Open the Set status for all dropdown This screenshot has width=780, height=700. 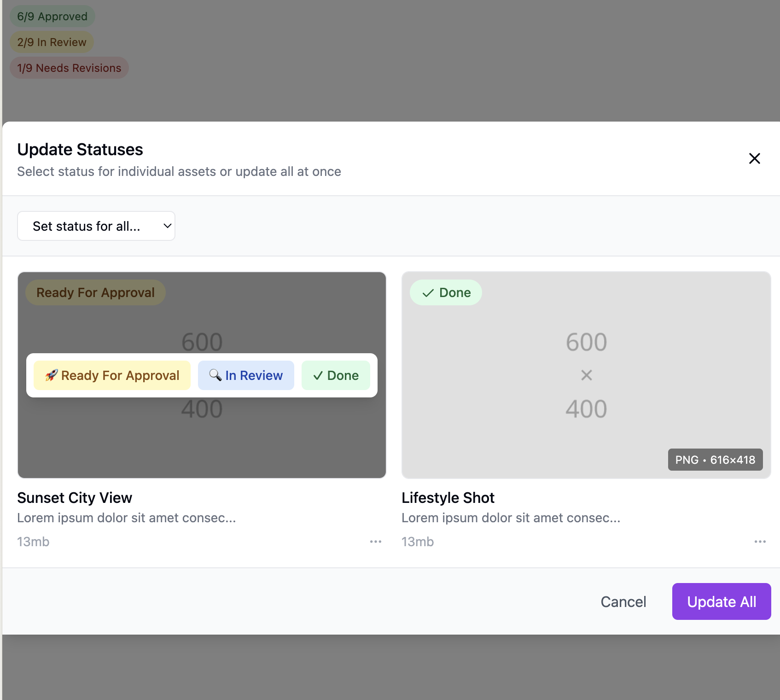[96, 226]
